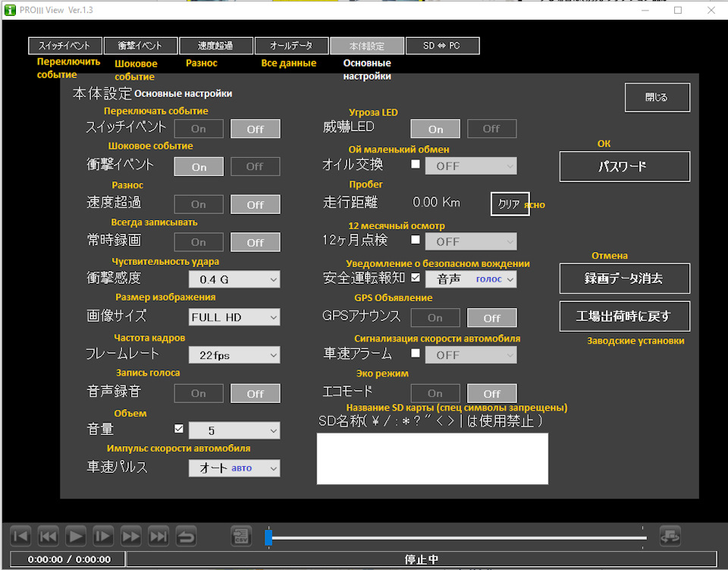Viewport: 728px width, 570px height.
Task: Click 工場出荷時に戻す factory reset button
Action: (624, 316)
